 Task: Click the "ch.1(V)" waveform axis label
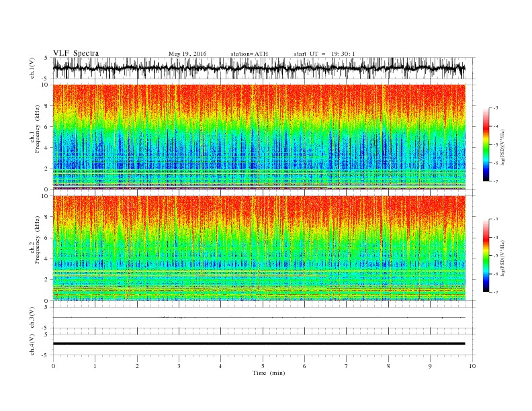pyautogui.click(x=32, y=68)
